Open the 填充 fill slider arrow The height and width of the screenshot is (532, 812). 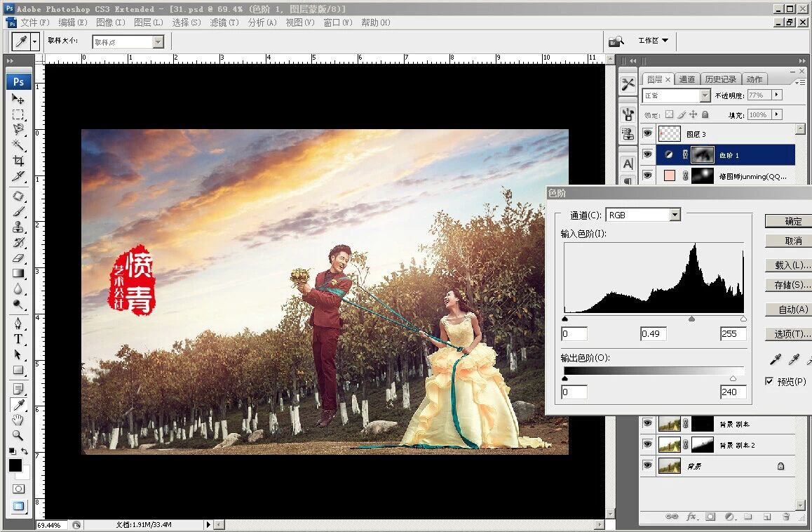point(776,114)
